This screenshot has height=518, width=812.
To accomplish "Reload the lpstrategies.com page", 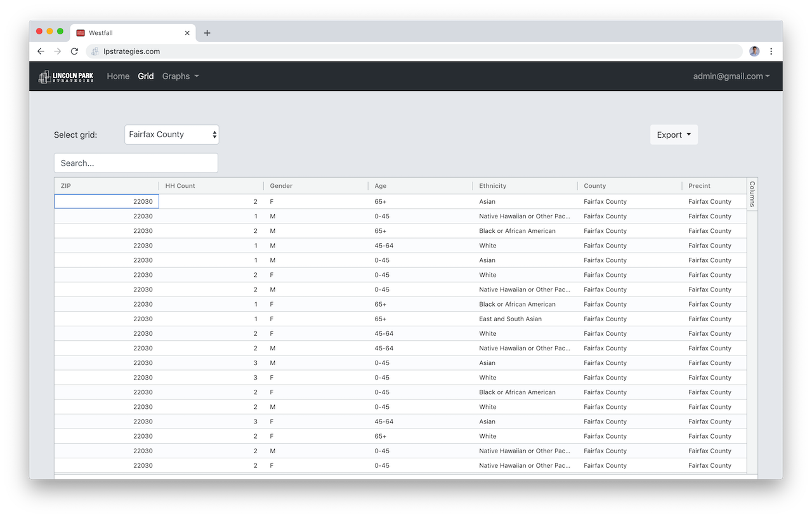I will [74, 51].
